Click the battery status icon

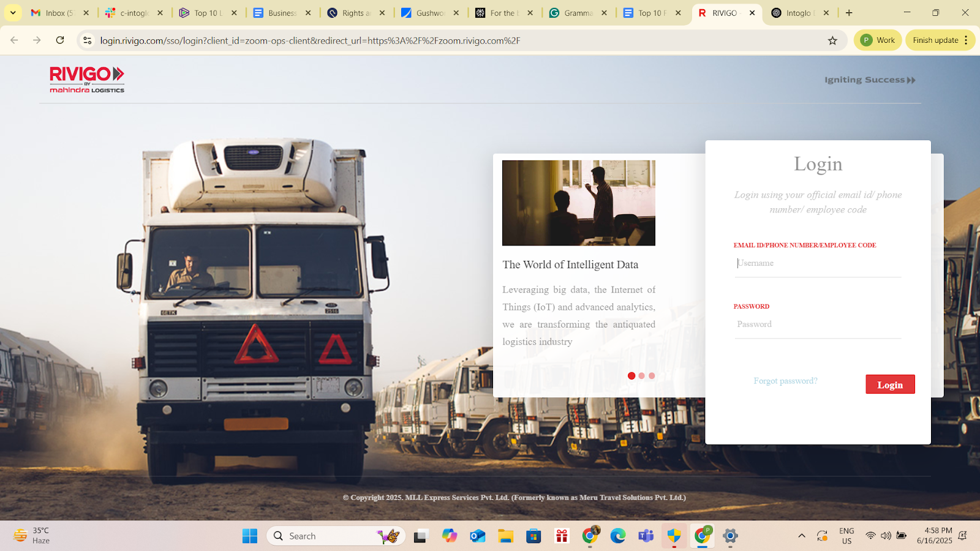901,536
